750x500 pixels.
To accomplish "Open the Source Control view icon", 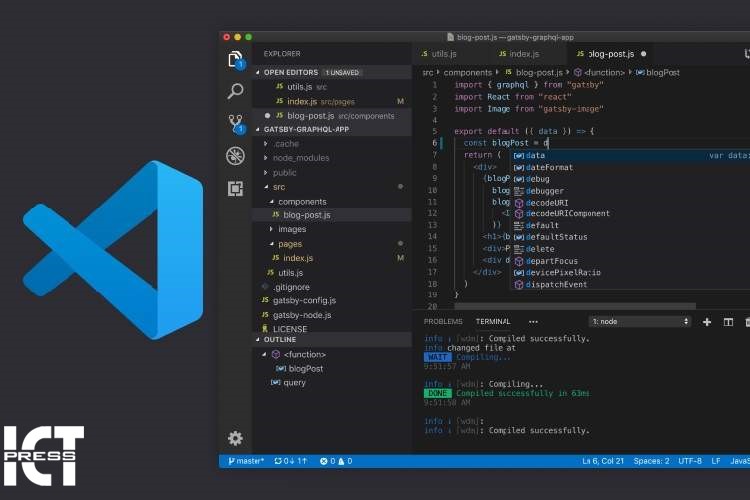I will (x=235, y=123).
